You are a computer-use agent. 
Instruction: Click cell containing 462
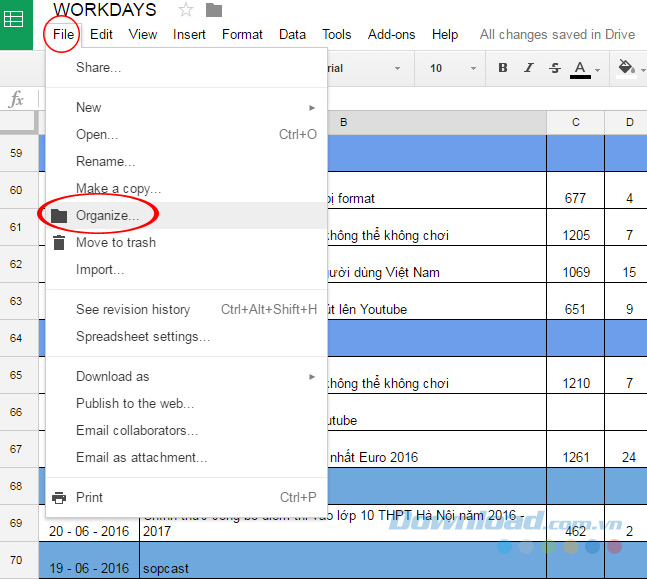pos(576,523)
